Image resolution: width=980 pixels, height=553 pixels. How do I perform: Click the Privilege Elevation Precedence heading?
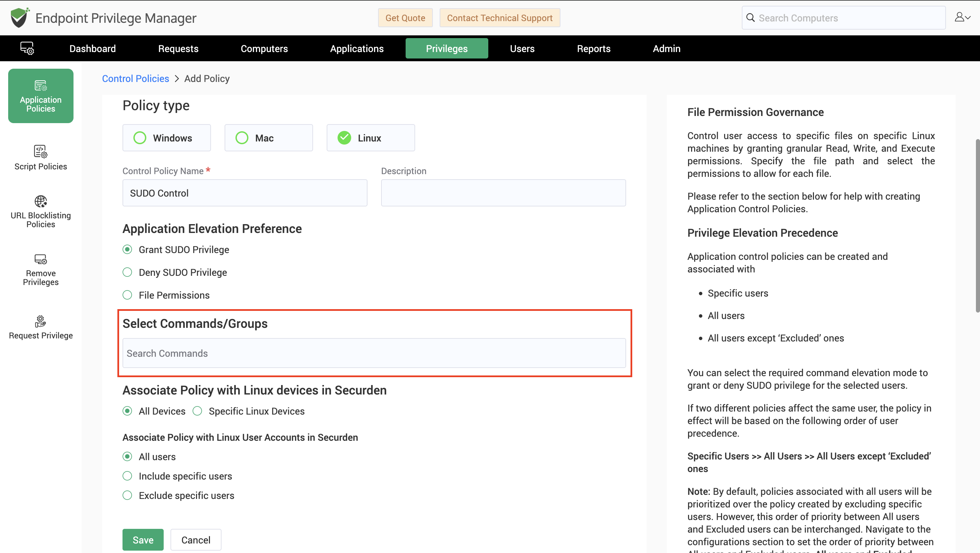[763, 233]
